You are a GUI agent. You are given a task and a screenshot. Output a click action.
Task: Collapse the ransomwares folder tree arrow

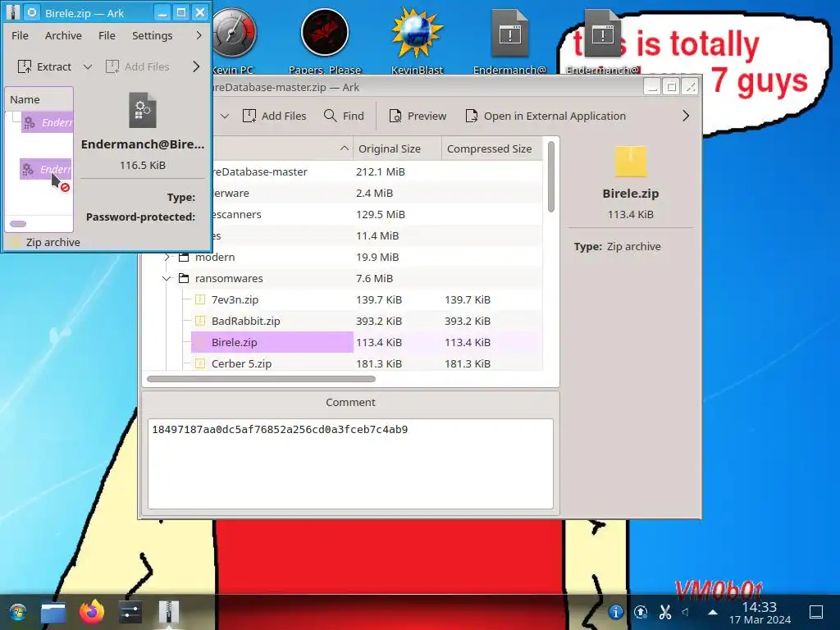point(167,279)
